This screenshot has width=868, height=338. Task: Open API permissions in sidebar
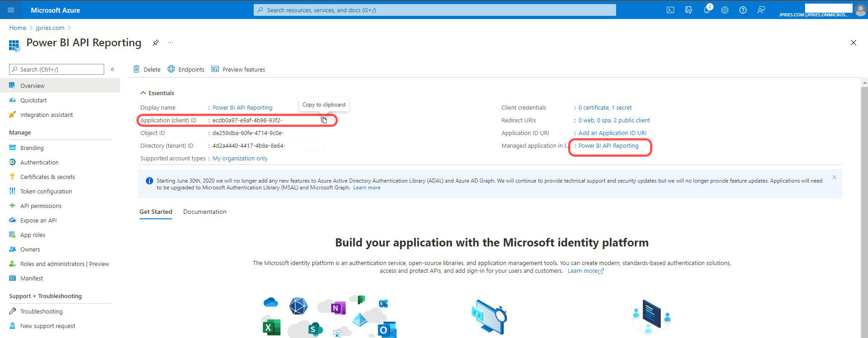pyautogui.click(x=41, y=206)
